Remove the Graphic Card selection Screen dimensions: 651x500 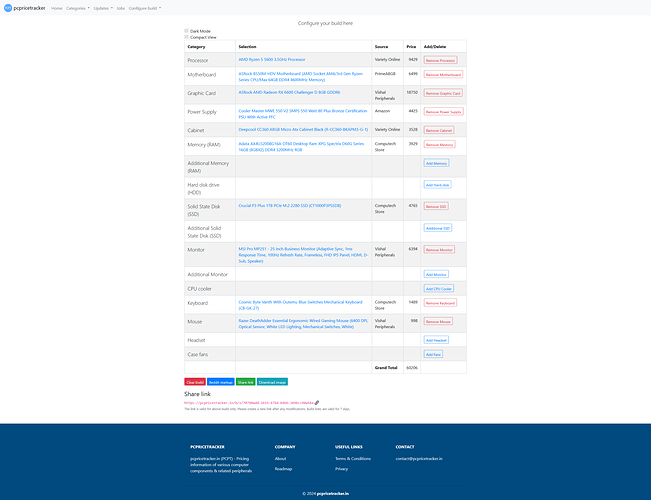(x=443, y=93)
